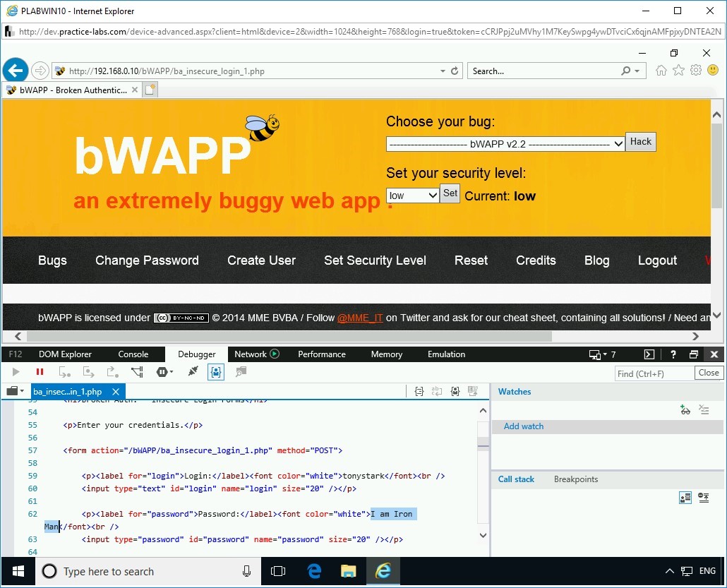727x588 pixels.
Task: Click the Hack button
Action: pyautogui.click(x=640, y=141)
